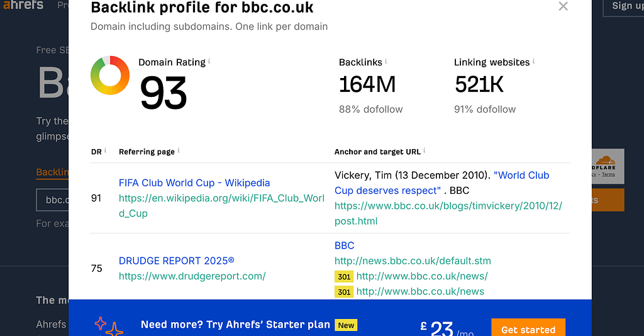Click sparkle icon in Starter plan banner
The image size is (644, 336).
coord(108,326)
